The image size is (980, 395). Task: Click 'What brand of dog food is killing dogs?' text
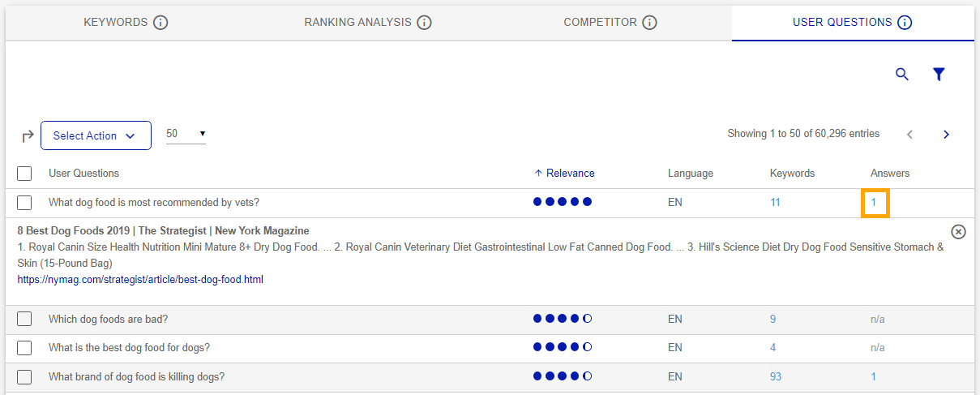136,377
